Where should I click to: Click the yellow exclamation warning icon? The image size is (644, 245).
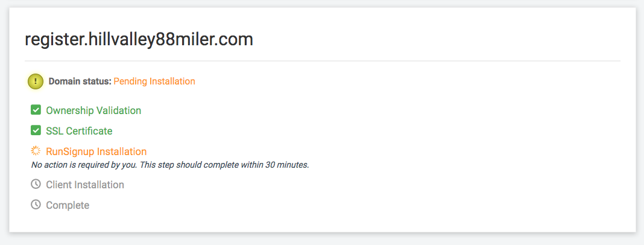pos(36,81)
